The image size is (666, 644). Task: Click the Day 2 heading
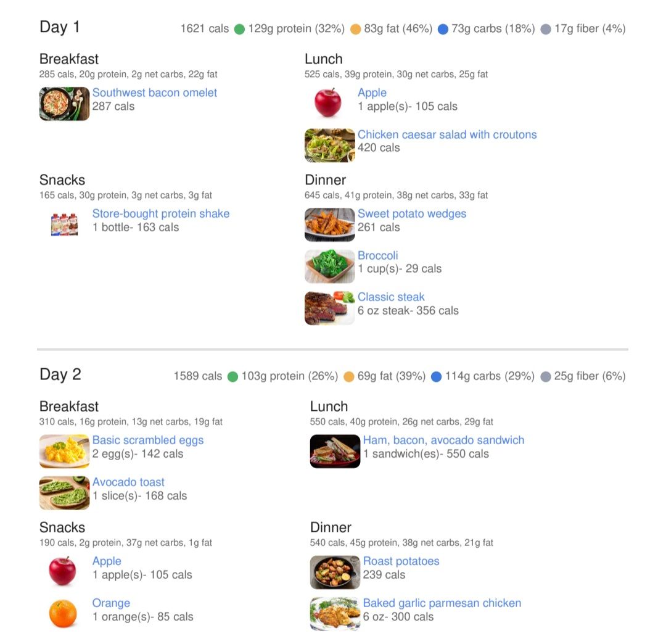tap(60, 374)
